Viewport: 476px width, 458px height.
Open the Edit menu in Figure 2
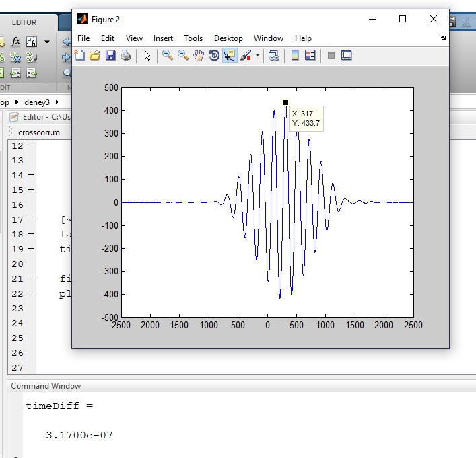tap(108, 38)
